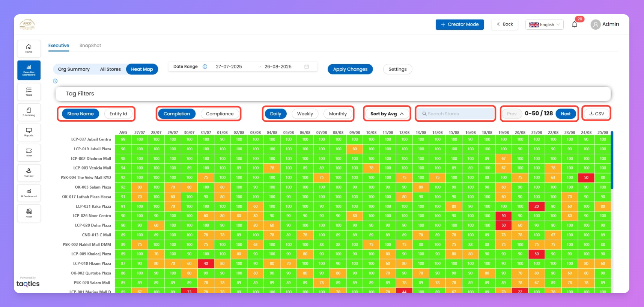Open the English language dropdown
Screen dimensions: 644x307
click(x=544, y=25)
